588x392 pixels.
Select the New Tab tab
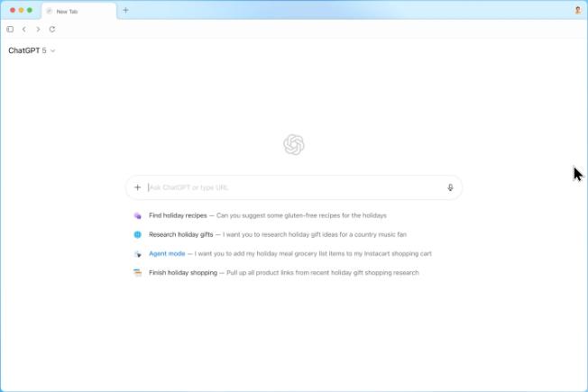click(x=79, y=11)
